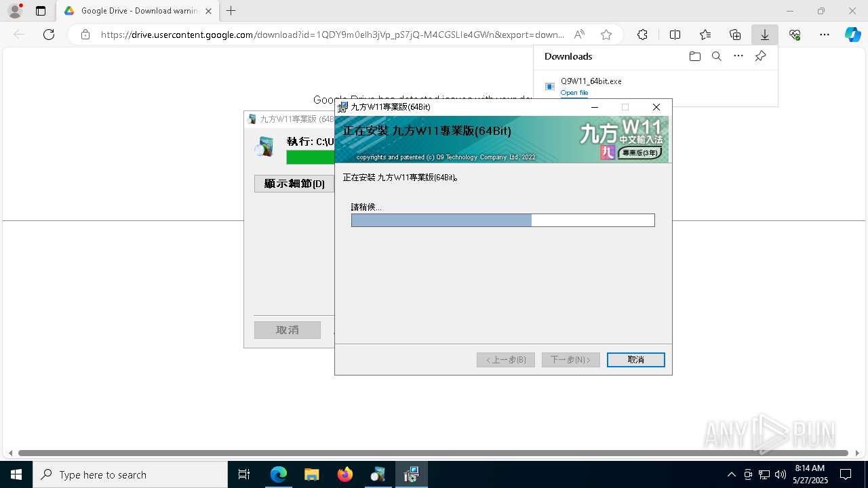Open a new browser tab

(x=231, y=11)
